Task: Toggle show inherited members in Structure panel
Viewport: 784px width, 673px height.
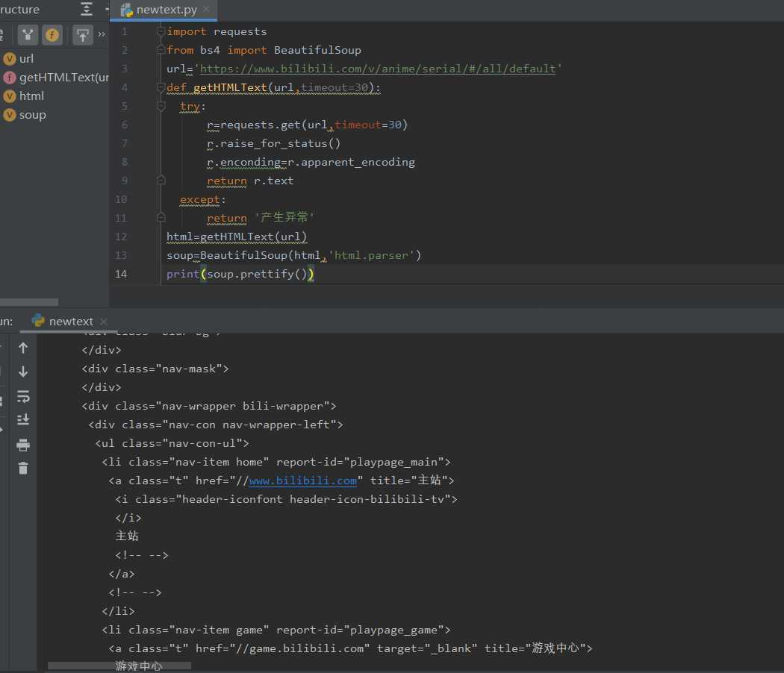Action: tap(28, 34)
